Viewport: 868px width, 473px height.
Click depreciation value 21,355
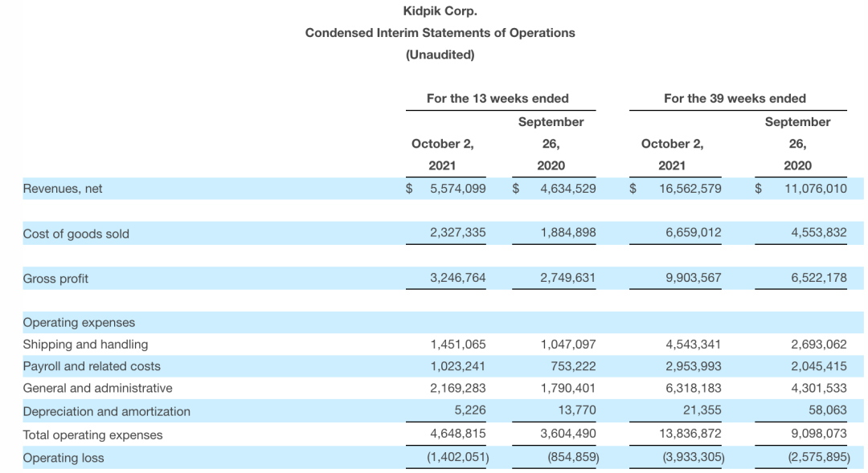coord(702,410)
